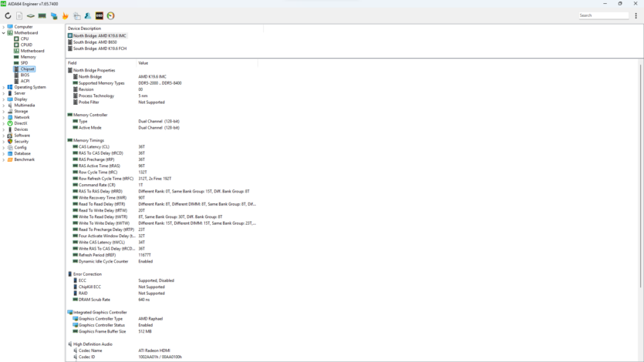Open the CPU chip toolbar icon
Image resolution: width=644 pixels, height=362 pixels.
30,15
